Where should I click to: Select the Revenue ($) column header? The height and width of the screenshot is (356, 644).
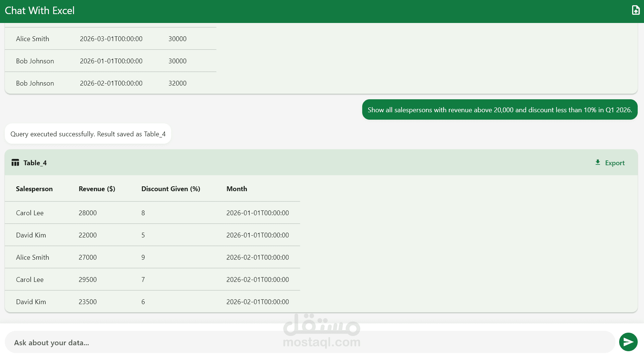(x=97, y=189)
